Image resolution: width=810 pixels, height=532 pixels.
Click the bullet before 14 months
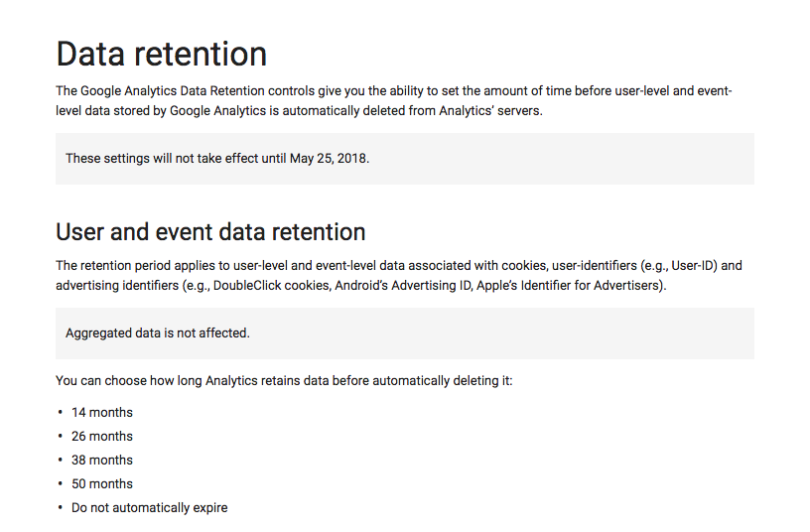tap(60, 412)
